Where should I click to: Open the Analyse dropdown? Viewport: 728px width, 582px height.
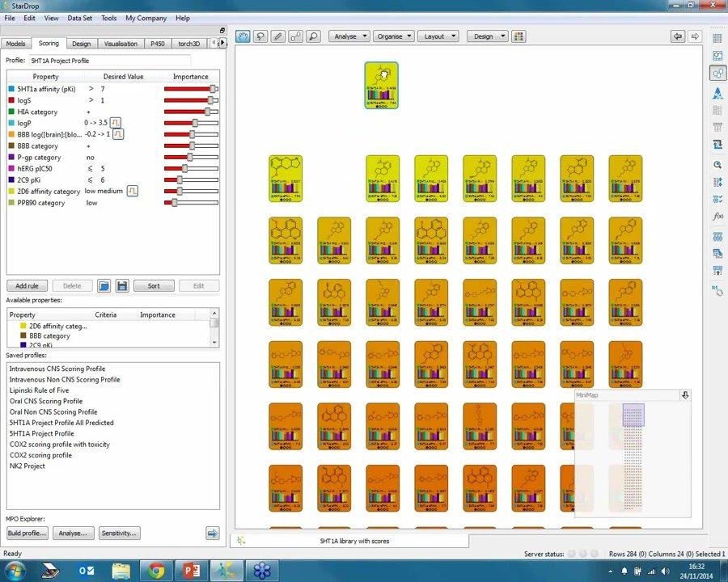(x=348, y=36)
